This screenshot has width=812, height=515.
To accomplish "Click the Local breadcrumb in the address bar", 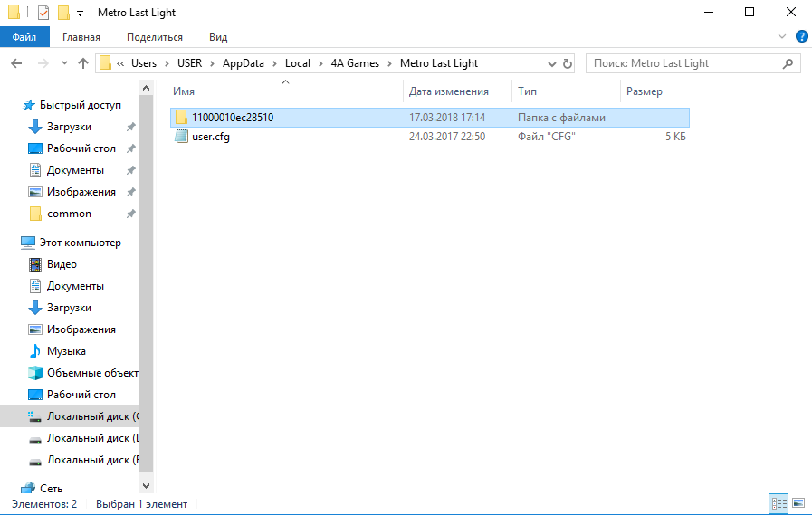I will click(298, 63).
